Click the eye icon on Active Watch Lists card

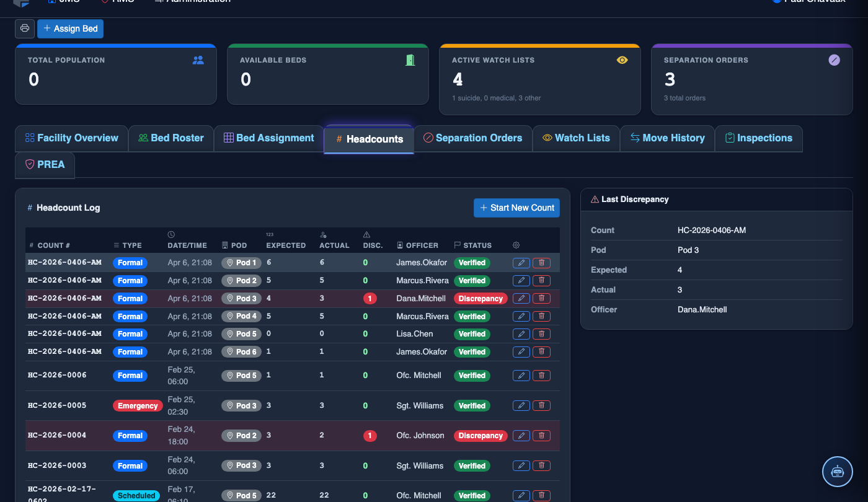[x=622, y=60]
